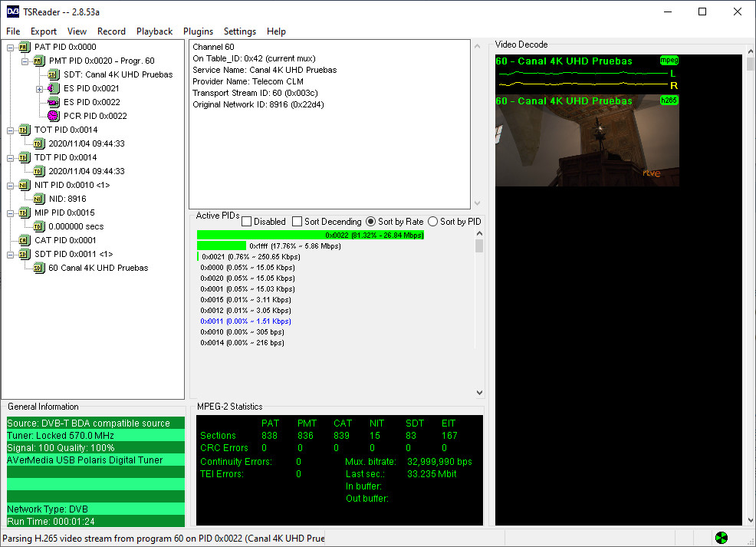Select tree item 60 Canal 4K UHD Pruebas
The image size is (756, 547).
(98, 269)
